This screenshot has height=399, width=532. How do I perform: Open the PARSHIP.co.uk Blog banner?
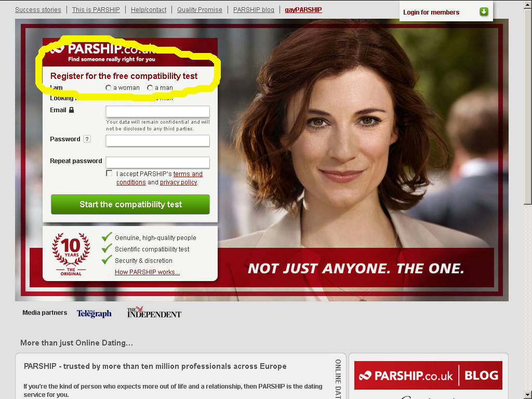[428, 375]
